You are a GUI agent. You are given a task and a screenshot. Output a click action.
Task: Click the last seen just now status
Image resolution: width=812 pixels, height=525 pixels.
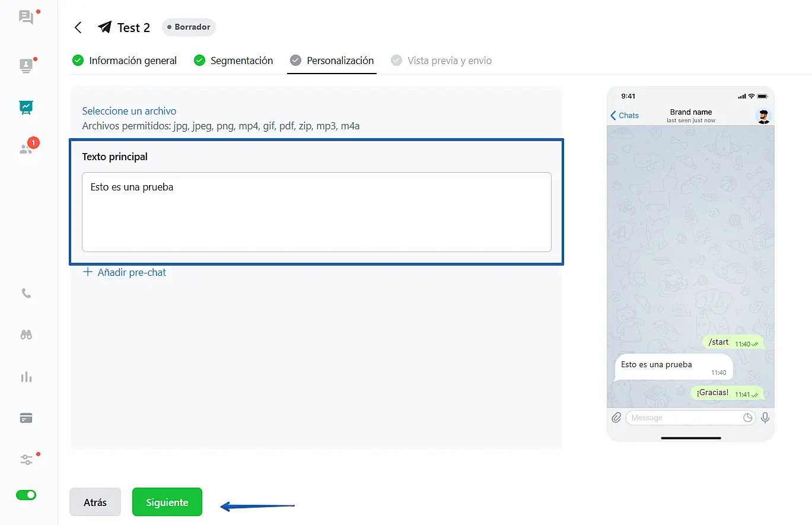coord(691,120)
